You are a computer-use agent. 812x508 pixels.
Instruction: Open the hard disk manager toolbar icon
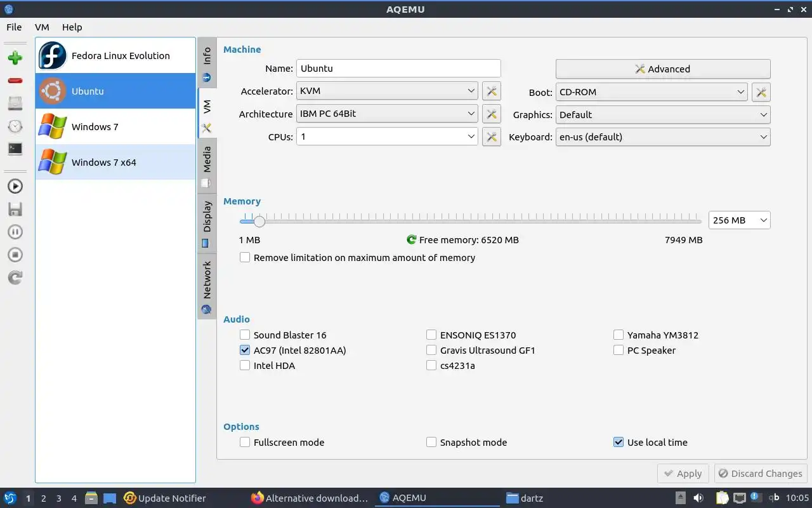pyautogui.click(x=15, y=104)
